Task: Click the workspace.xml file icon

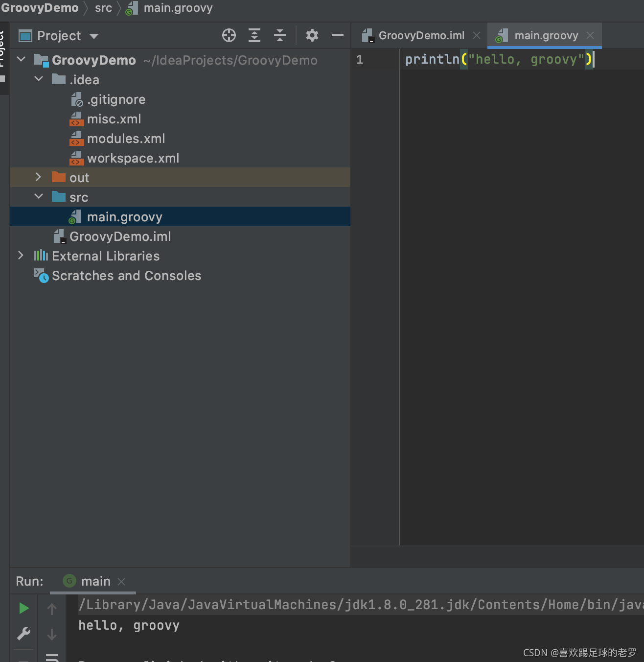Action: [x=77, y=158]
